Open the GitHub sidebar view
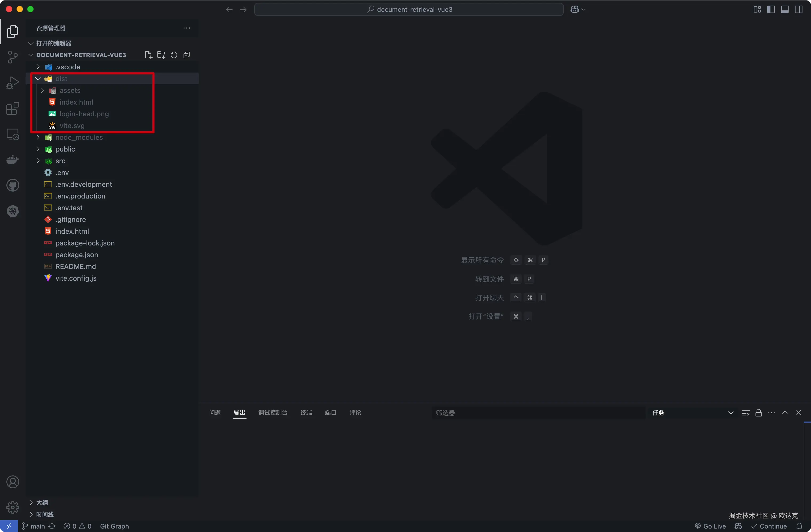Image resolution: width=811 pixels, height=532 pixels. click(x=13, y=185)
